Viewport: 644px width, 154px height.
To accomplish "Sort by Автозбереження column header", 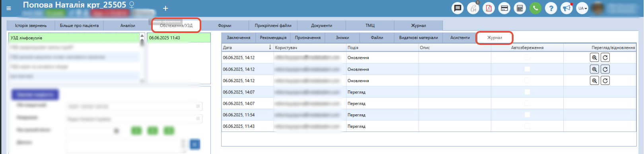I will pos(527,48).
